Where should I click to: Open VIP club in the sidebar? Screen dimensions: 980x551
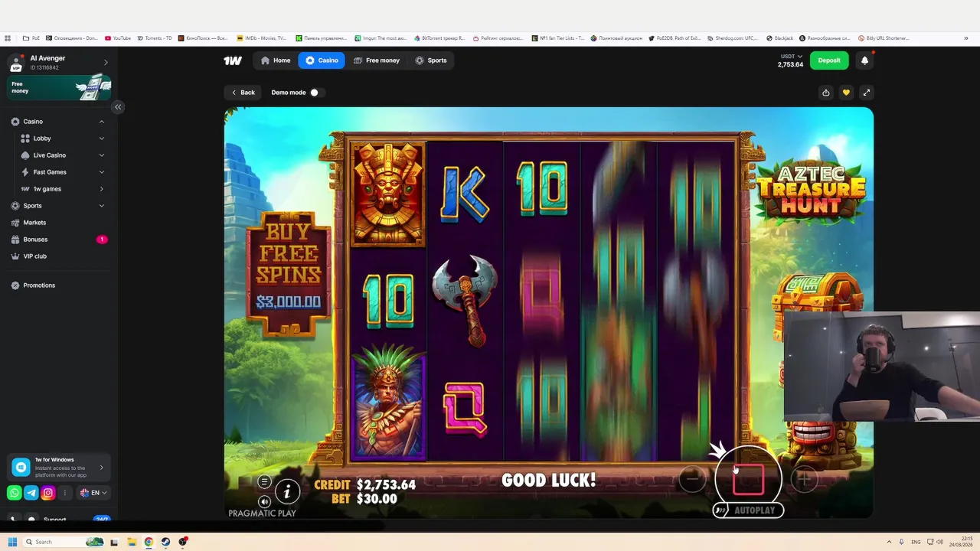[34, 256]
